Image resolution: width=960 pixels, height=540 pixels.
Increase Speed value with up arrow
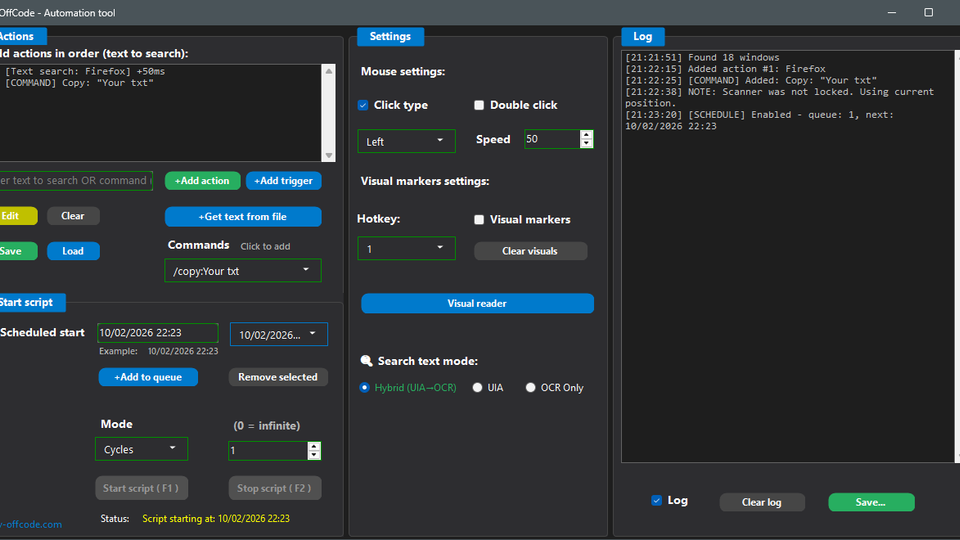(x=586, y=135)
